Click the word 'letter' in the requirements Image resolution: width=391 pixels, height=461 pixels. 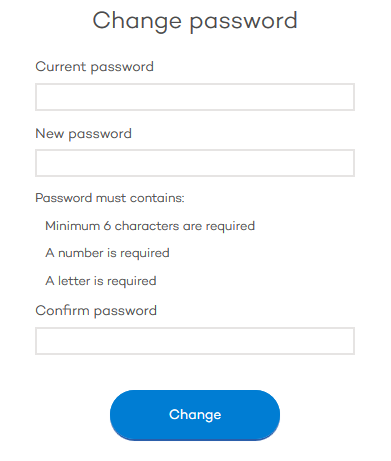click(74, 281)
